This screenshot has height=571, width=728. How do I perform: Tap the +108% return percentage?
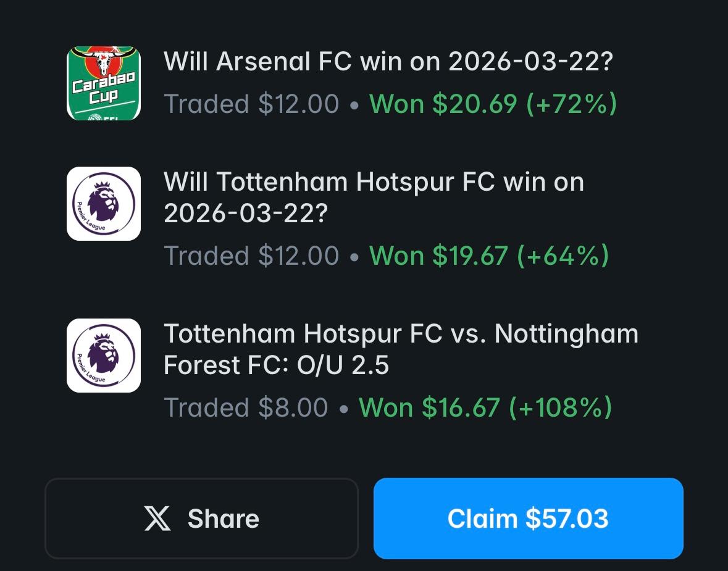561,407
